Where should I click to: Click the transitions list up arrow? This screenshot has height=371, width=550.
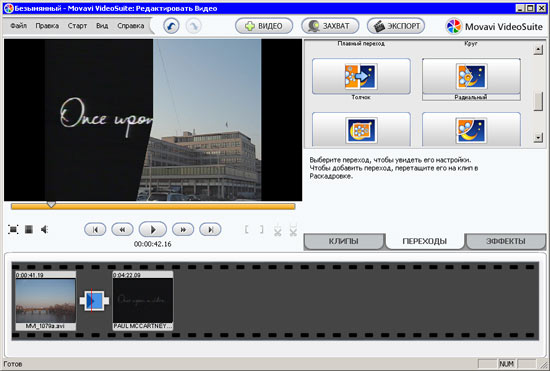coord(538,50)
